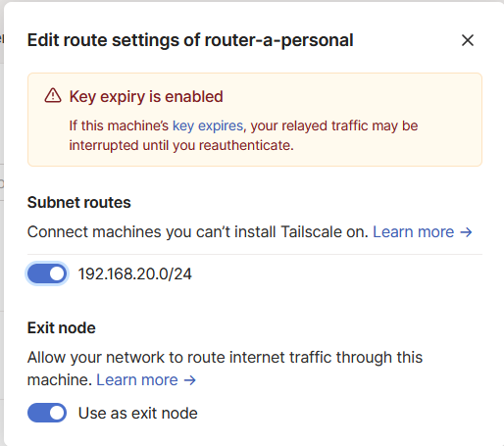Close the Edit route settings dialog

tap(468, 40)
